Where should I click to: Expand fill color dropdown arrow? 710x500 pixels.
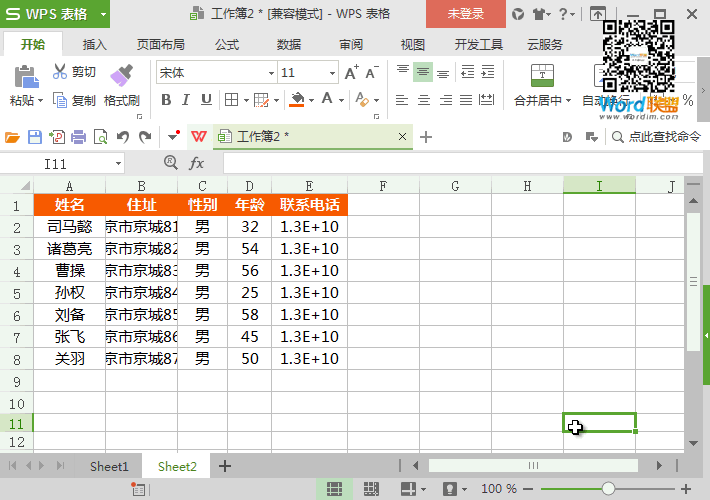(311, 101)
